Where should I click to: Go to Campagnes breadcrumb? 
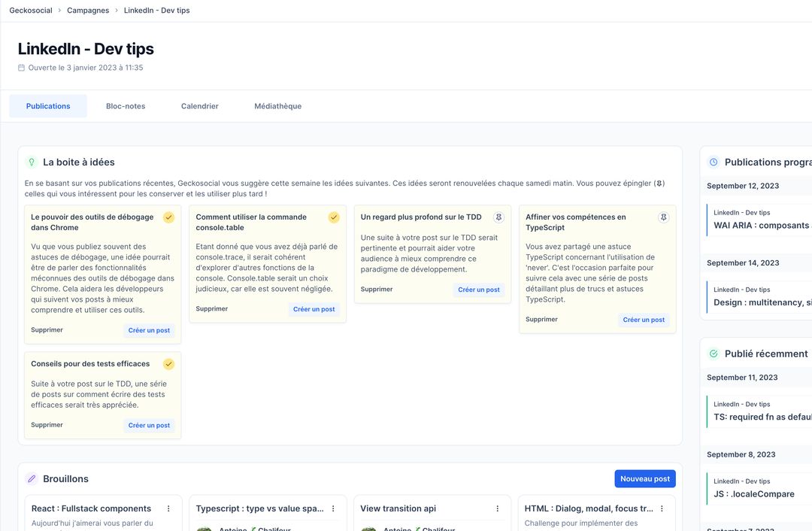tap(88, 11)
